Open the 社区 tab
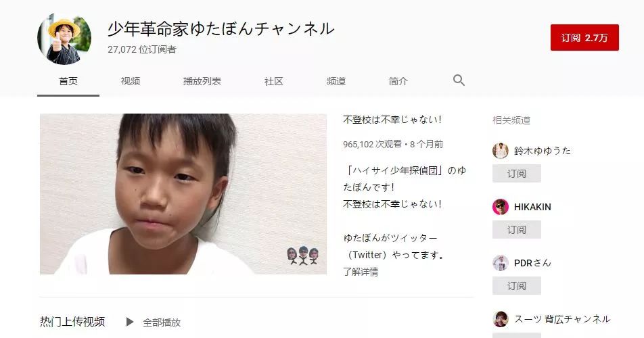This screenshot has width=644, height=338. coord(274,81)
